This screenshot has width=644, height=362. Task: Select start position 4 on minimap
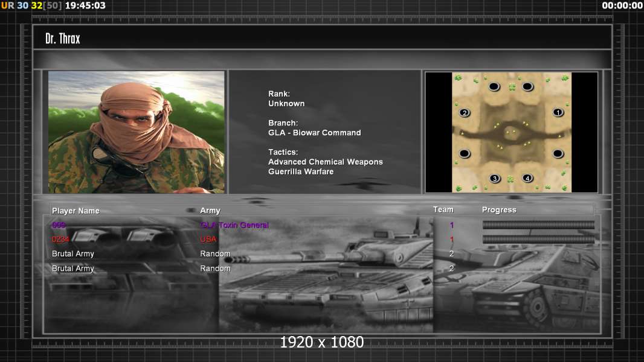tap(527, 178)
